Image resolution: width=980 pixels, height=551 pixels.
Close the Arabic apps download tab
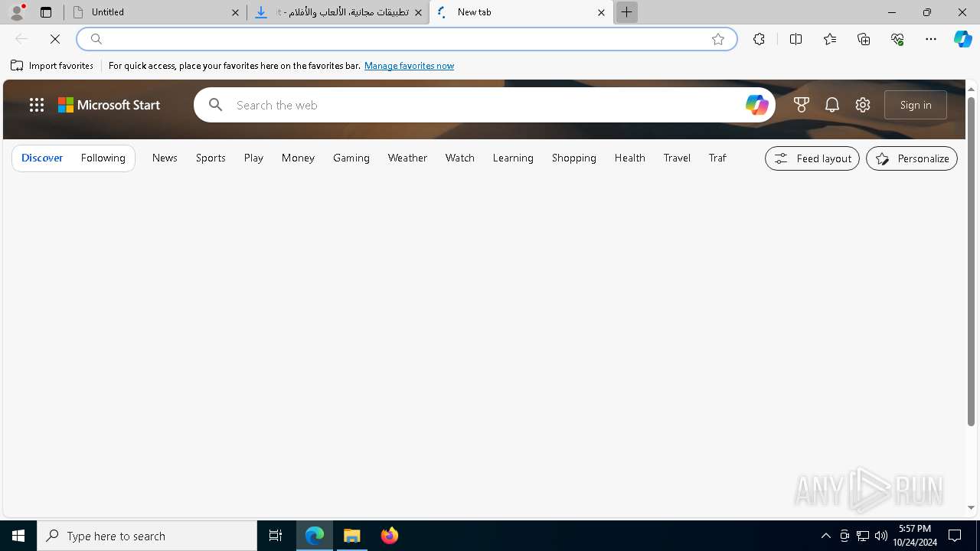point(418,12)
